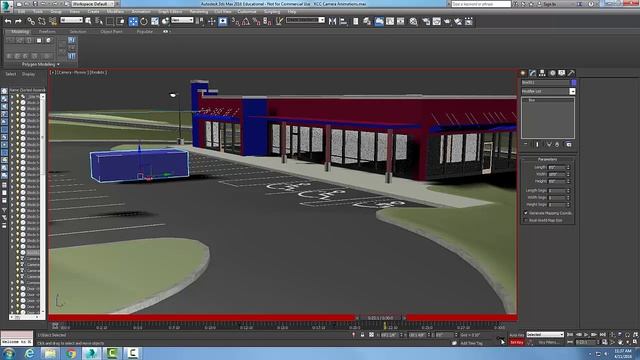
Task: Toggle Real-World Map Size checkbox
Action: point(526,220)
